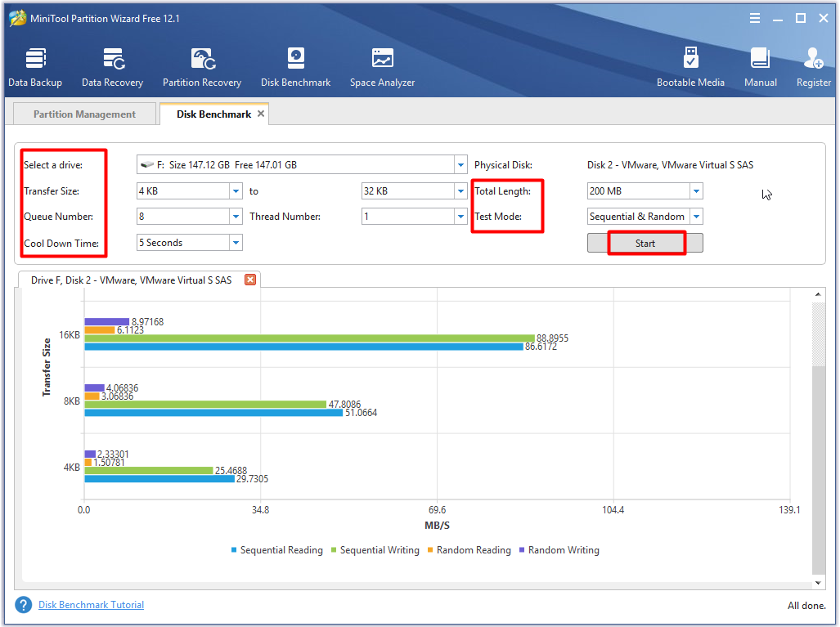Viewport: 840px width, 627px height.
Task: Expand the Select a drive dropdown
Action: click(x=460, y=165)
